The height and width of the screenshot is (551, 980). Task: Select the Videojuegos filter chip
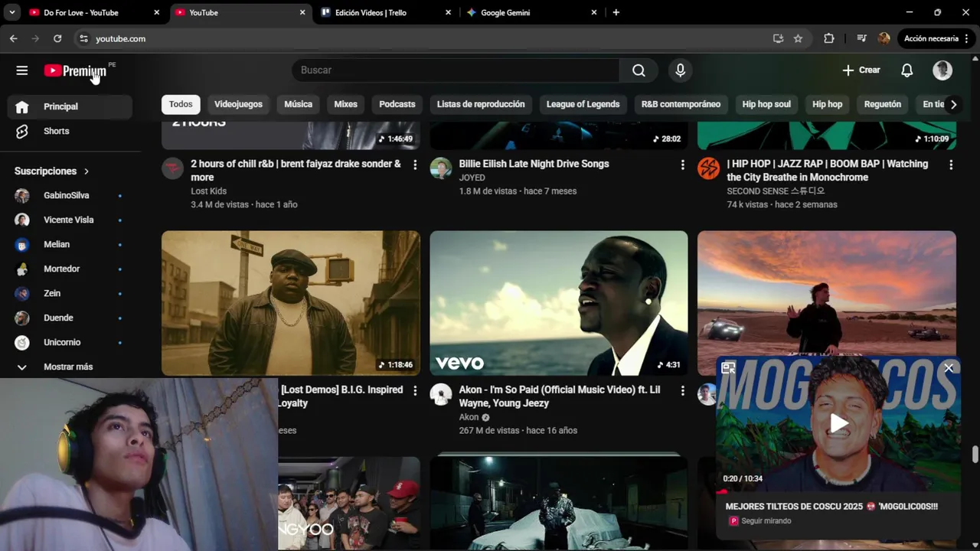(x=238, y=104)
